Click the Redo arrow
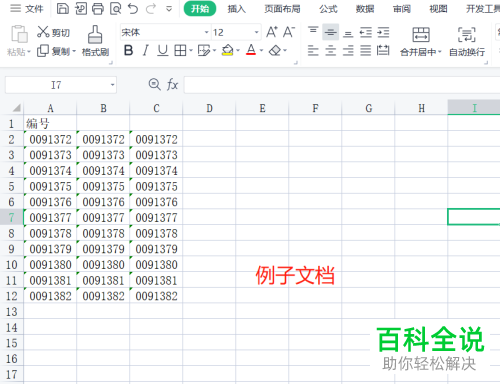Viewport: 500px width, 384px height. [151, 9]
